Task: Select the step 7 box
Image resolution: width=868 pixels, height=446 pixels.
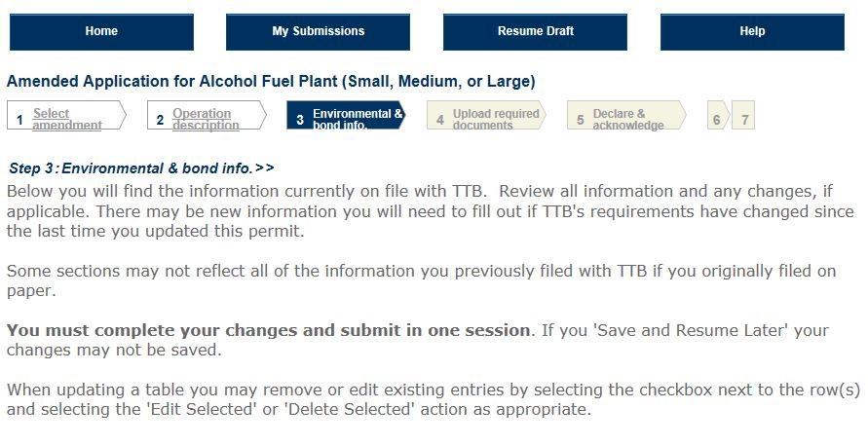Action: click(744, 119)
